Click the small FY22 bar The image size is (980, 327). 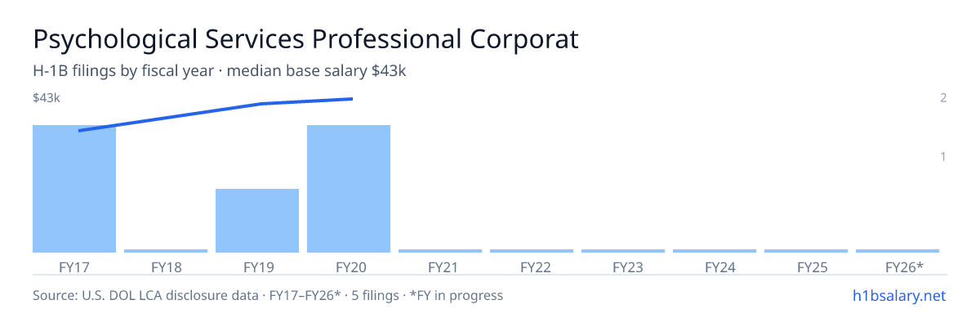click(x=532, y=251)
